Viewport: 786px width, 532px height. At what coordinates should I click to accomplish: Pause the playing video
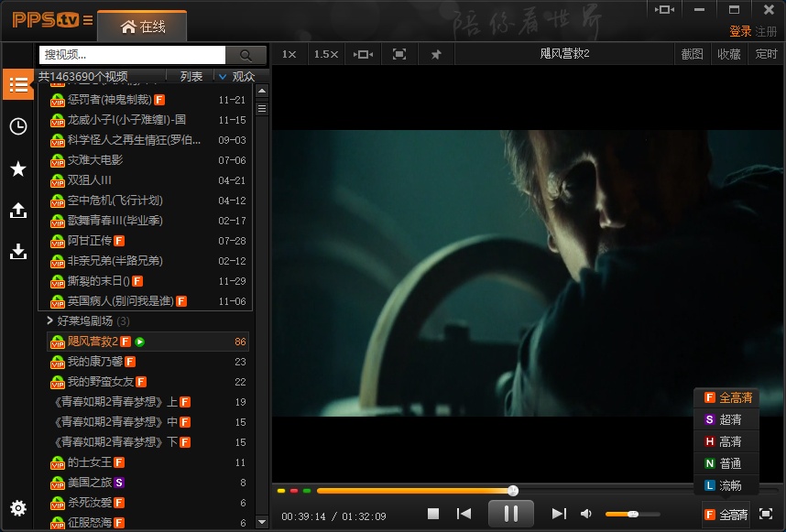[510, 514]
